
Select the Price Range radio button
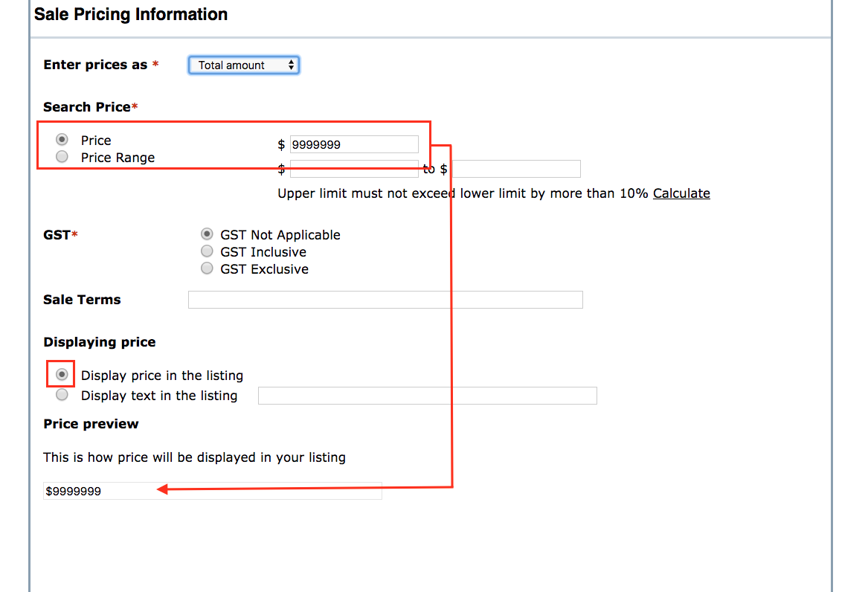coord(62,157)
